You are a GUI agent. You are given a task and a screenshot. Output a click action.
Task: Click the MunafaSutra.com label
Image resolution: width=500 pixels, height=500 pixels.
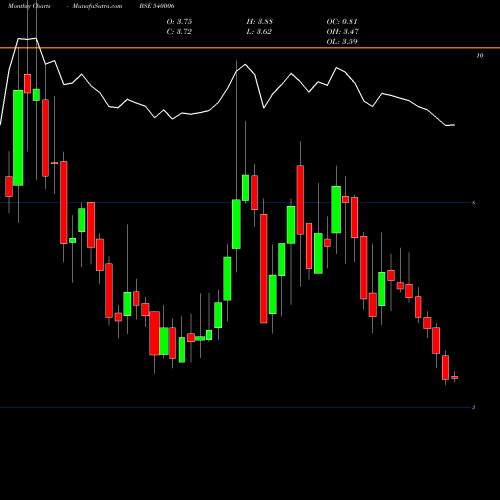pyautogui.click(x=97, y=6)
